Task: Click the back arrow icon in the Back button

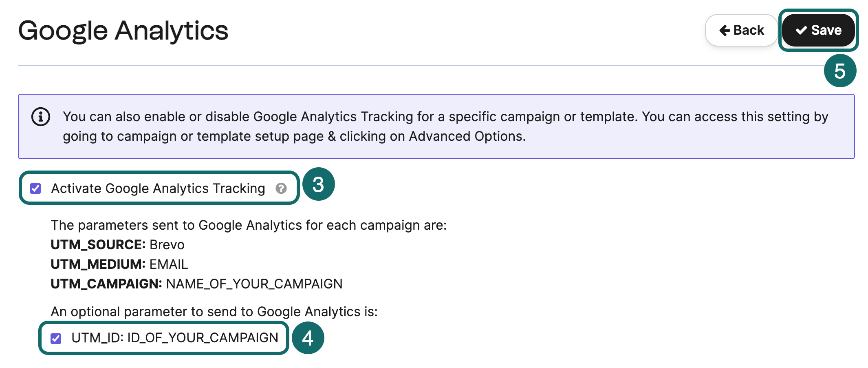Action: coord(725,30)
